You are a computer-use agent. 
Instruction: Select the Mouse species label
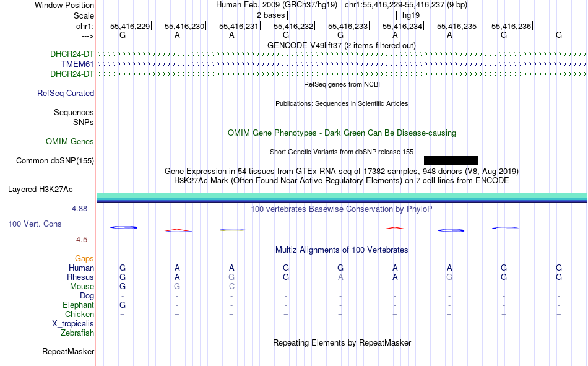(x=82, y=286)
